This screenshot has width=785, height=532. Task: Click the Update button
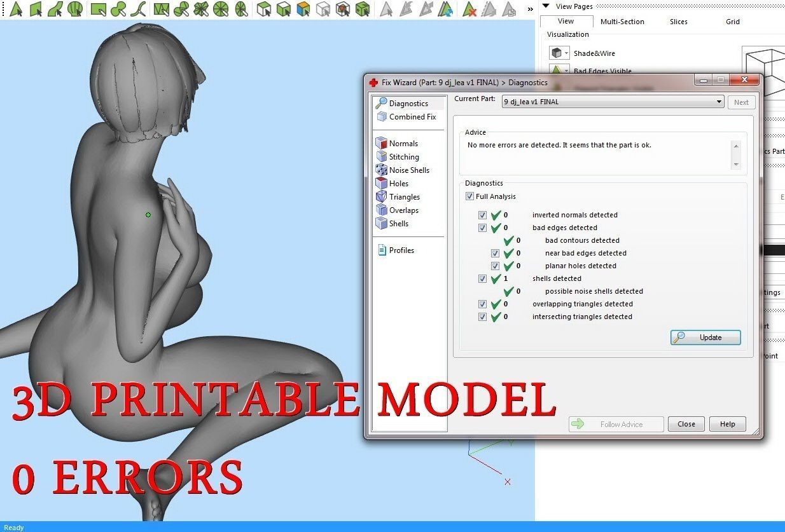coord(705,338)
